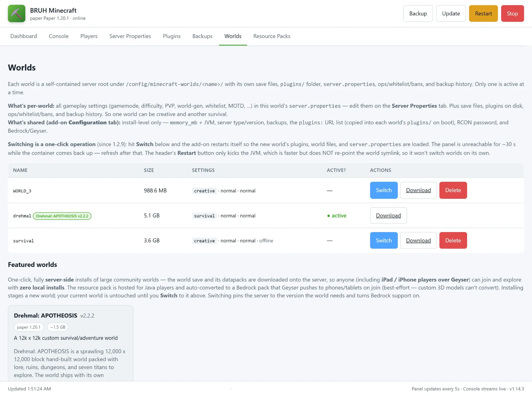
Task: Click the v1.14.3 panel version footer text
Action: click(x=517, y=389)
